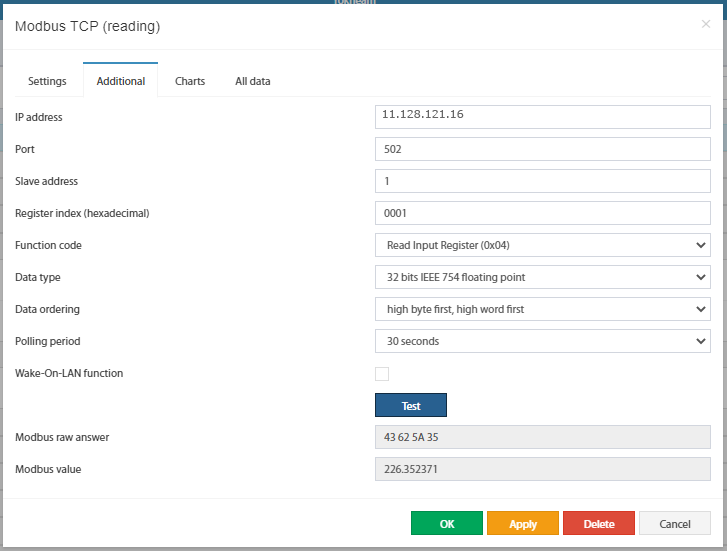The width and height of the screenshot is (727, 551).
Task: Change the Polling period dropdown
Action: tap(542, 341)
